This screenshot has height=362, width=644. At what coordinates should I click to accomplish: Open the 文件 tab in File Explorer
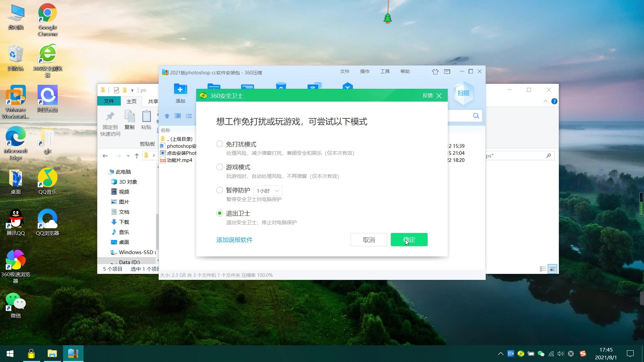pos(109,101)
